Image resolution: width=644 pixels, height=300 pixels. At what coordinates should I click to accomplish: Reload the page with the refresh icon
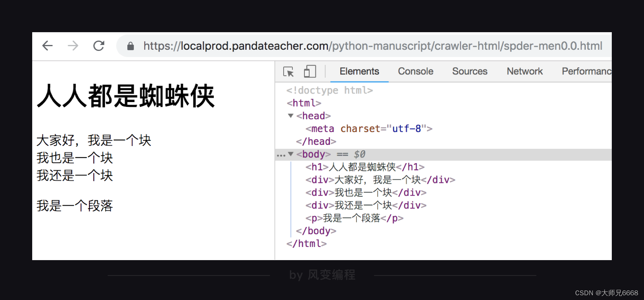[x=99, y=46]
